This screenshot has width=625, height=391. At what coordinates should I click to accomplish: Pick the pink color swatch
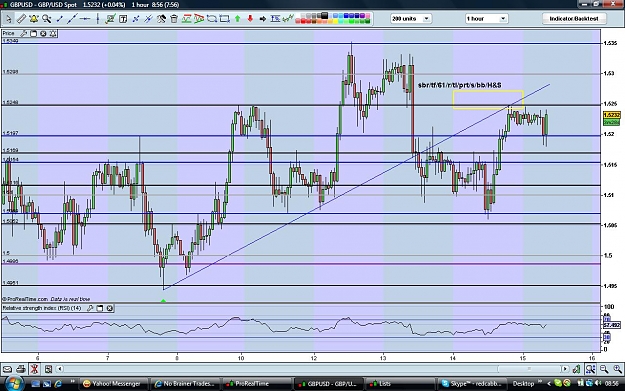pos(367,16)
